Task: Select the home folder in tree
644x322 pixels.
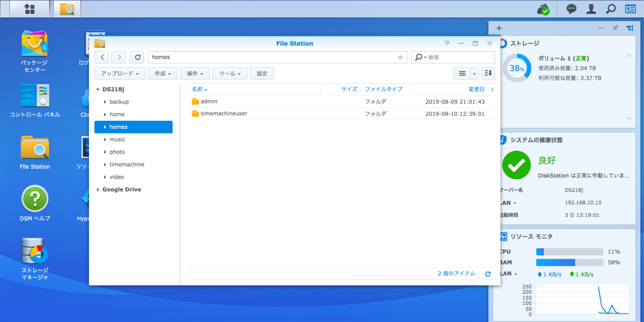Action: point(117,114)
